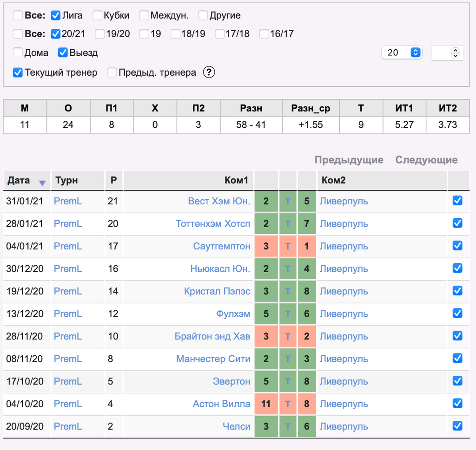The width and height of the screenshot is (476, 450).
Task: Click the +1.55 value under Разн_ср
Action: (311, 124)
